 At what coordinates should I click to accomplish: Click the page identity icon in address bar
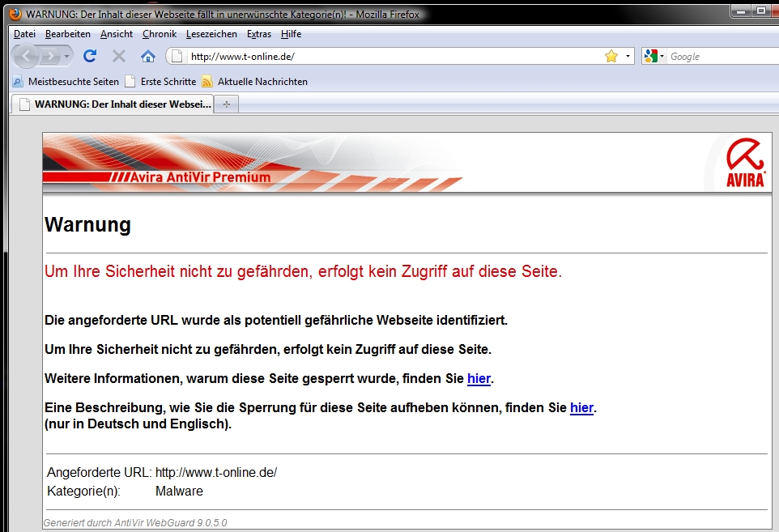(x=177, y=56)
